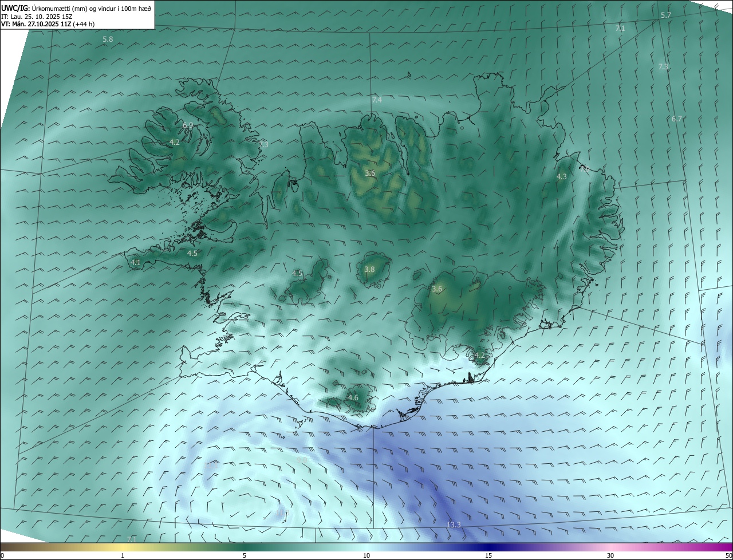Click the 5.7 value at top right
The image size is (733, 560).
[665, 15]
